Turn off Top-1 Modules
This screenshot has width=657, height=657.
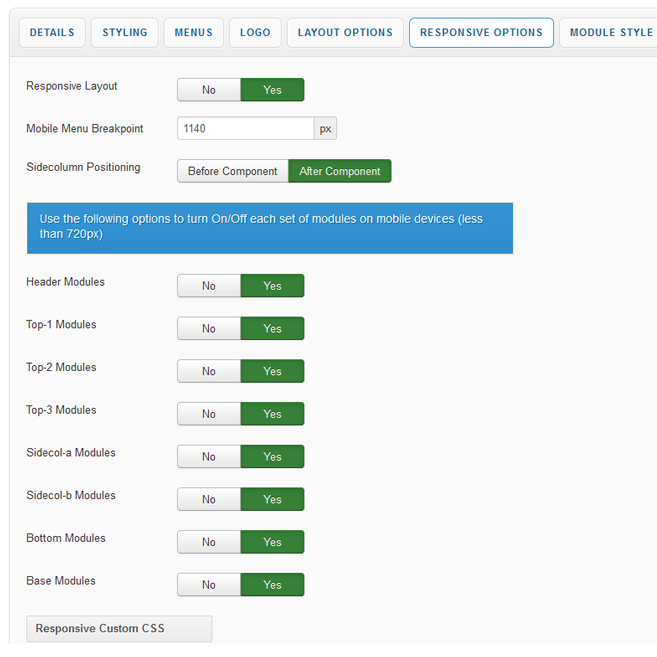(209, 329)
